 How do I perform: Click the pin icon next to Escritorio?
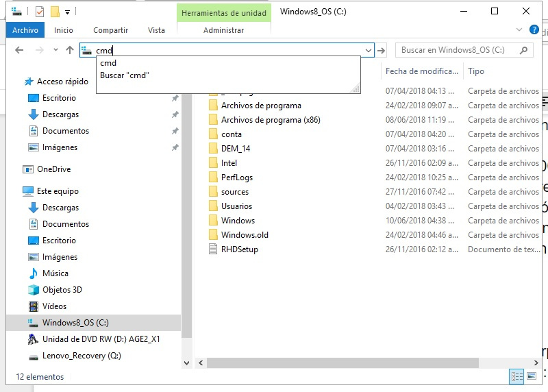(x=175, y=98)
